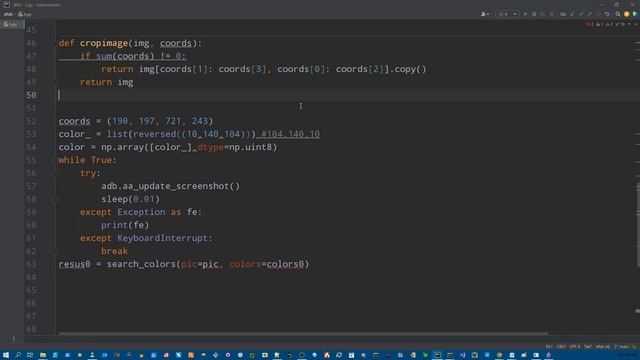Open Visual Studio from the taskbar
Viewport: 640px width, 360px height.
click(x=462, y=355)
